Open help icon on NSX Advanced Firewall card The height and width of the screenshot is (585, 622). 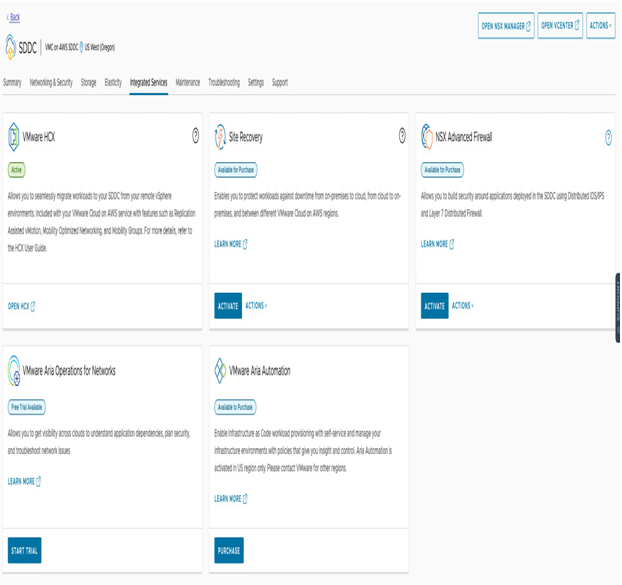(609, 137)
